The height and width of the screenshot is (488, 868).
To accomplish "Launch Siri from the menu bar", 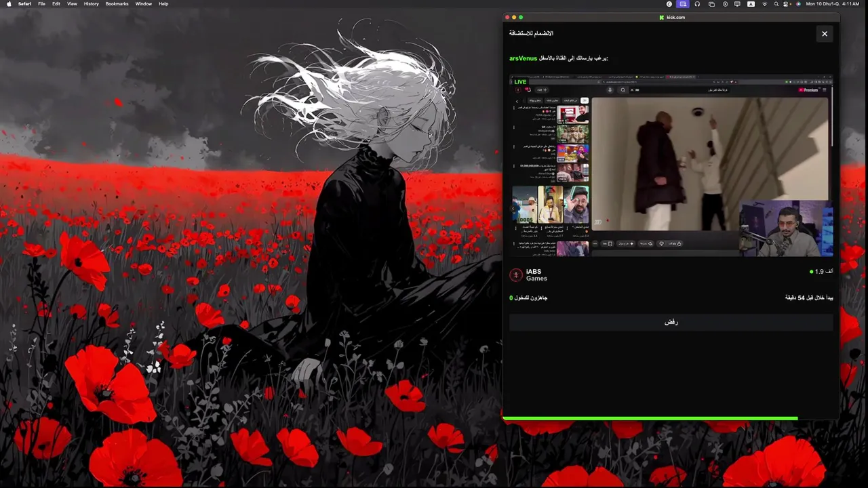I will click(x=798, y=3).
